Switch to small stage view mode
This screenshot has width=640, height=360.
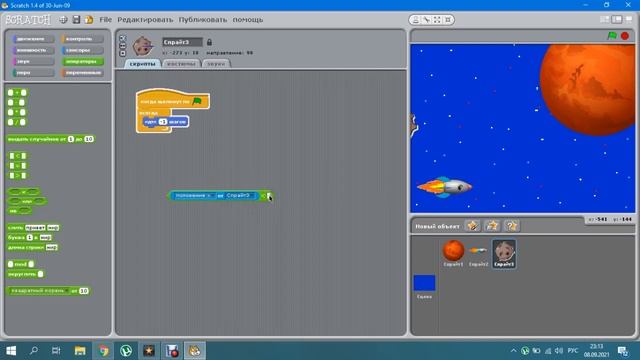click(605, 19)
